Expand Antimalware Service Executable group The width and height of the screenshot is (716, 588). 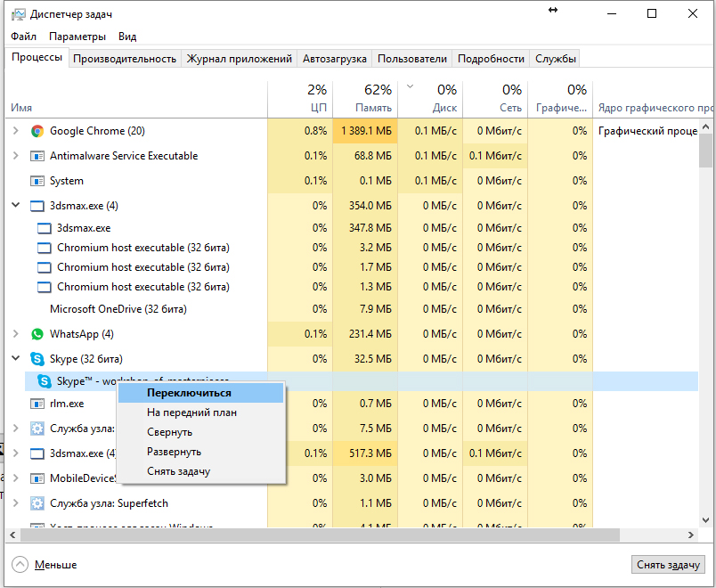click(x=16, y=156)
